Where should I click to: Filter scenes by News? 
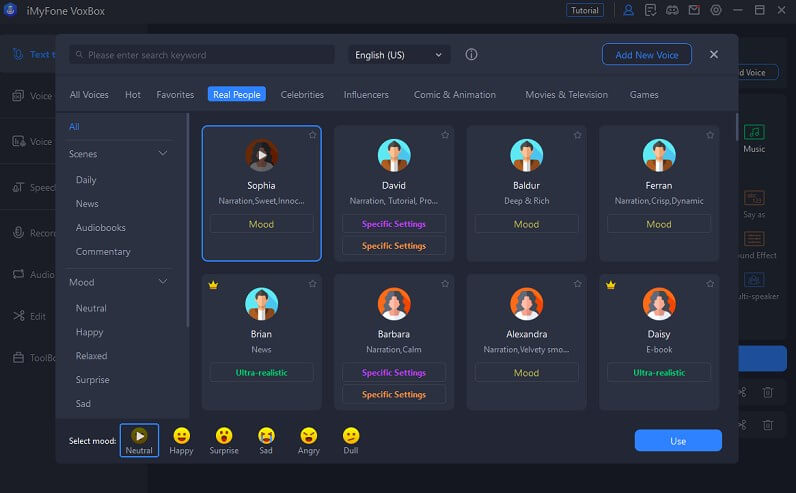click(87, 204)
